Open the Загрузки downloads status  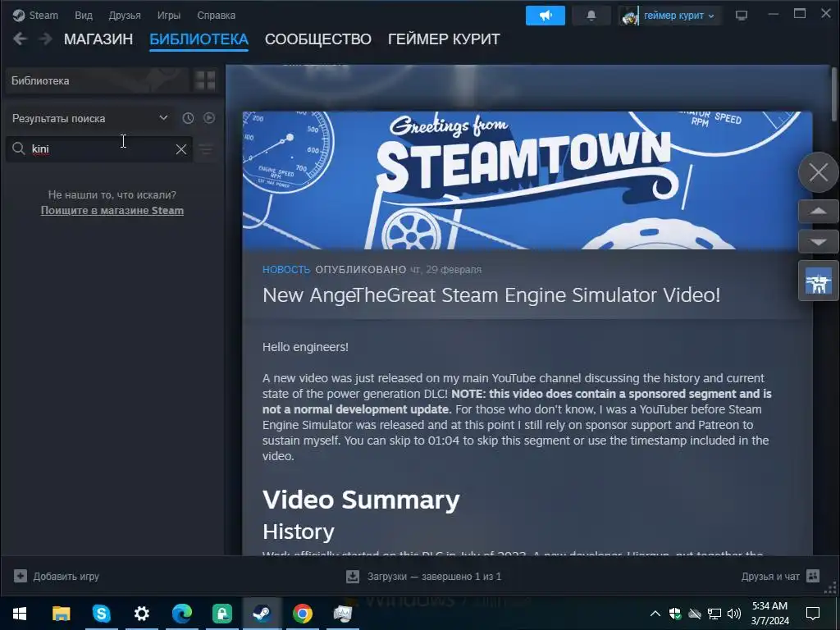coord(424,577)
